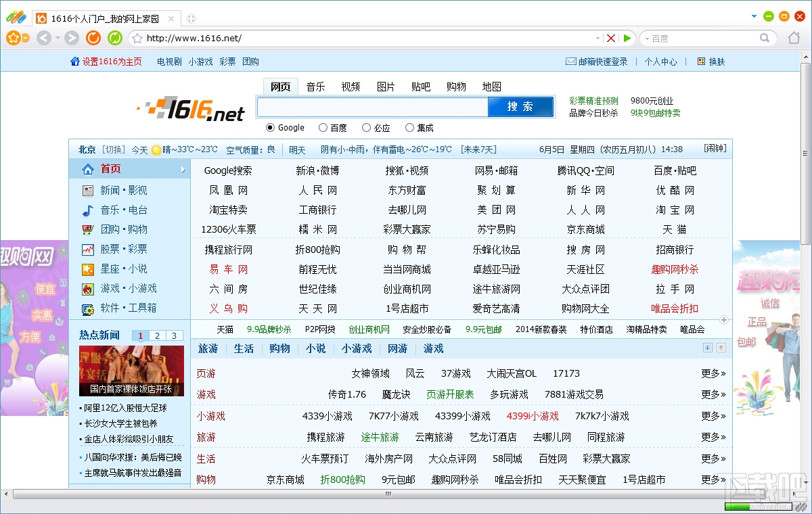
Task: Open the 淘宝网 link
Action: tap(675, 210)
